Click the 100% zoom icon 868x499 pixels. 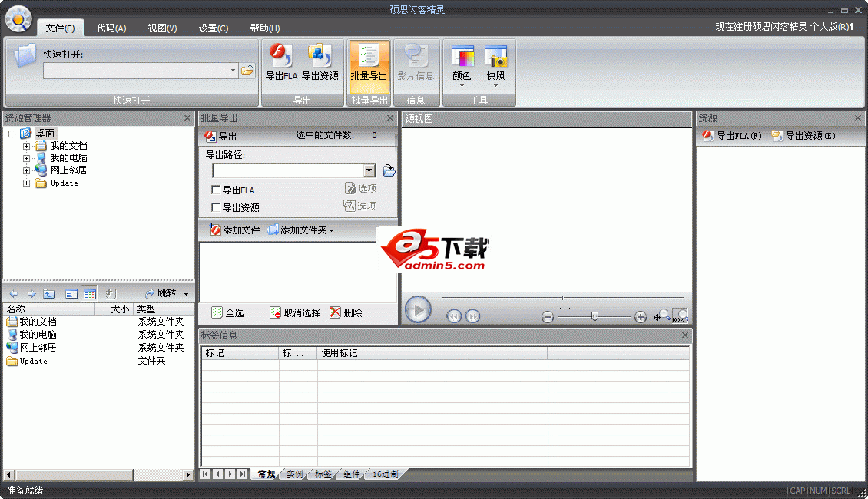680,316
